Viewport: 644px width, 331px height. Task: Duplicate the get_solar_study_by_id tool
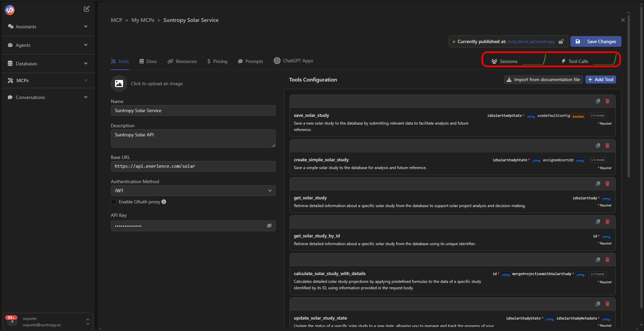coord(598,222)
